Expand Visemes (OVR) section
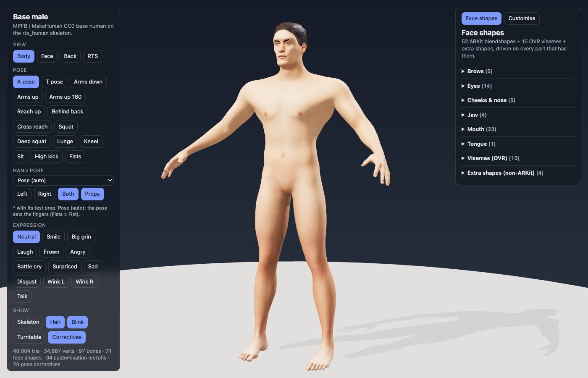588x378 pixels. pyautogui.click(x=518, y=158)
